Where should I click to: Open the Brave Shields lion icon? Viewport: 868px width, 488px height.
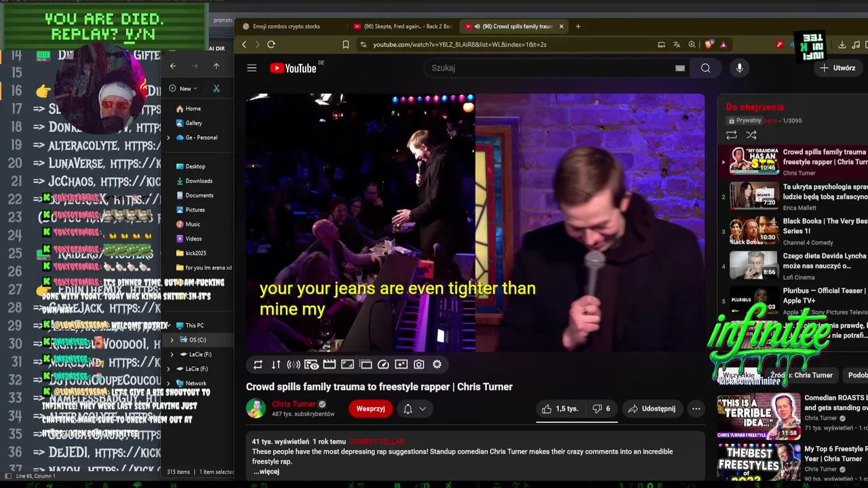[709, 45]
